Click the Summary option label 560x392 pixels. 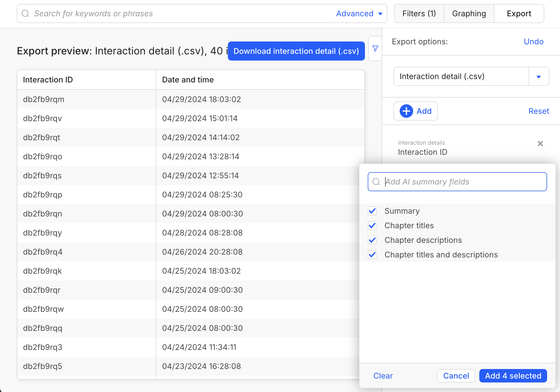point(402,211)
